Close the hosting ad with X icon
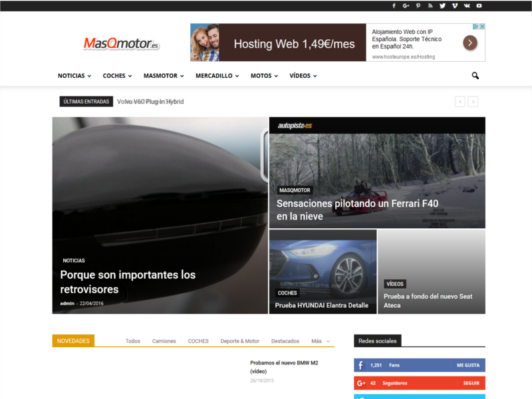532x399 pixels. pyautogui.click(x=482, y=27)
